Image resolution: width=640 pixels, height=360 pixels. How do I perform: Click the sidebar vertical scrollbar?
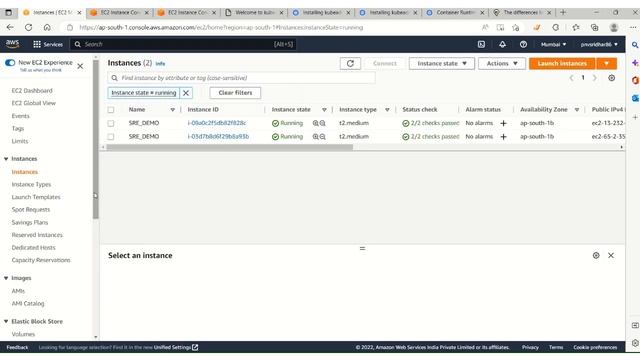96,139
